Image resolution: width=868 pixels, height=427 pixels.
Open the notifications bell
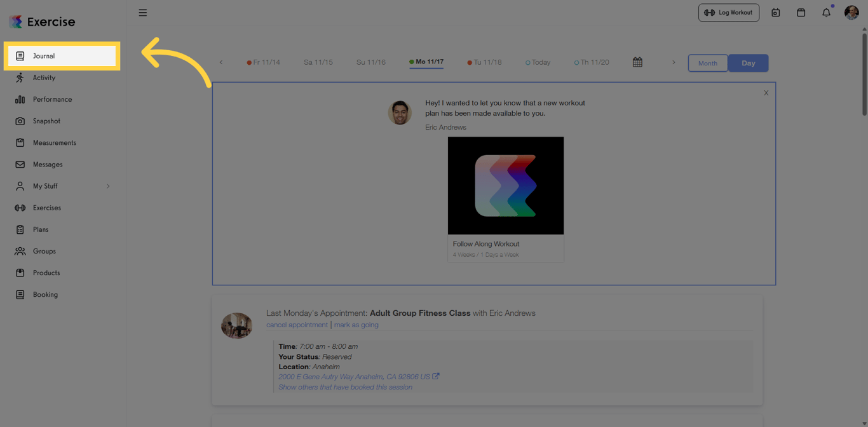click(827, 13)
